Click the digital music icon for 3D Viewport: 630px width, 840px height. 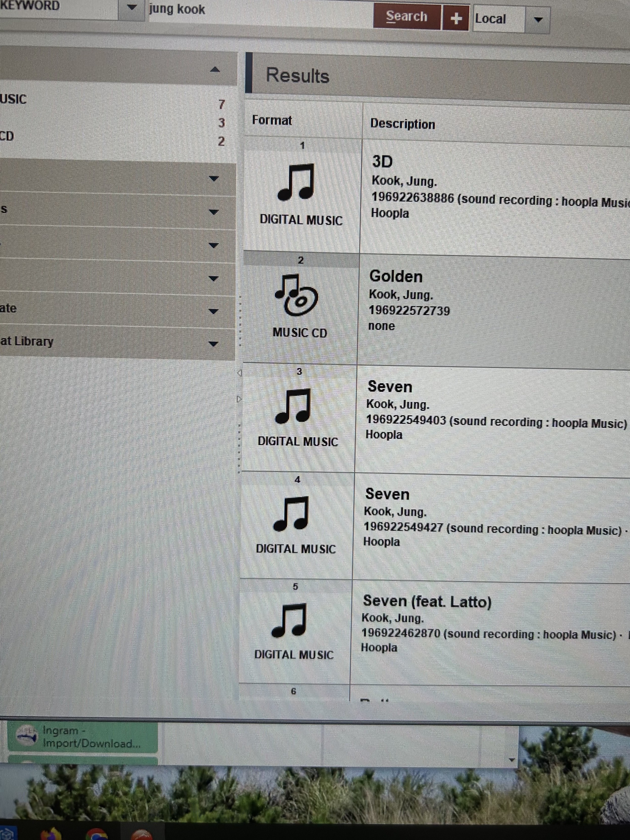tap(296, 182)
